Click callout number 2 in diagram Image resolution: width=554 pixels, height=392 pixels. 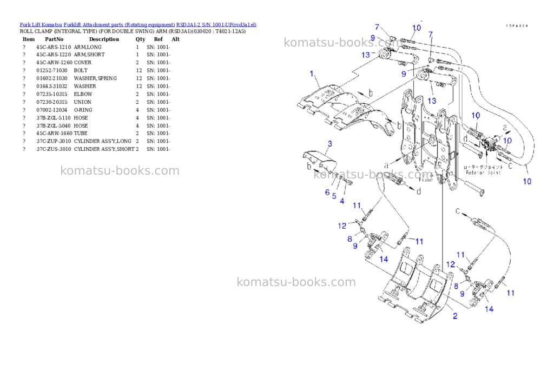455,316
